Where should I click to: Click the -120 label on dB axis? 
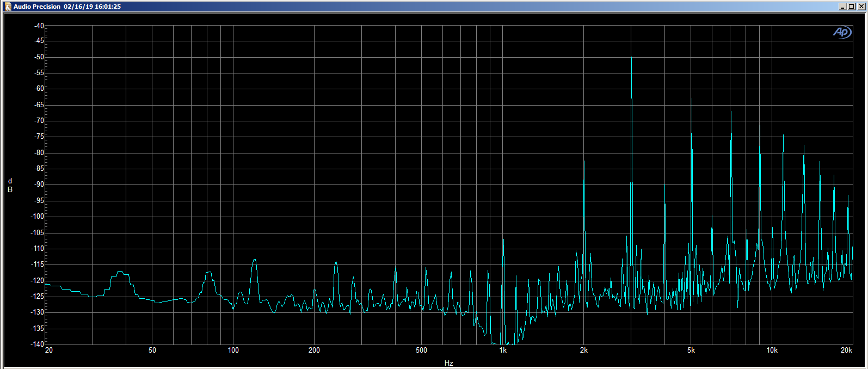click(x=37, y=280)
